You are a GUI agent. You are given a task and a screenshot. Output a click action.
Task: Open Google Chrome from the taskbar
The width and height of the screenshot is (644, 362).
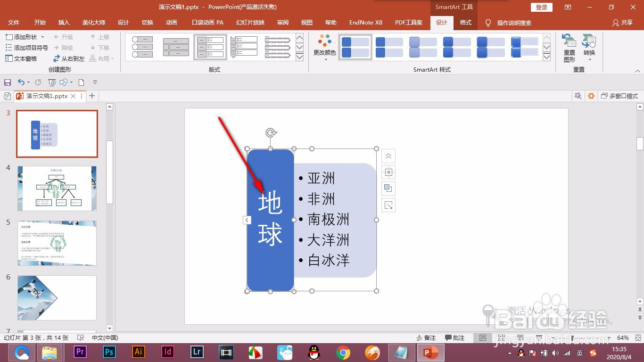[343, 352]
